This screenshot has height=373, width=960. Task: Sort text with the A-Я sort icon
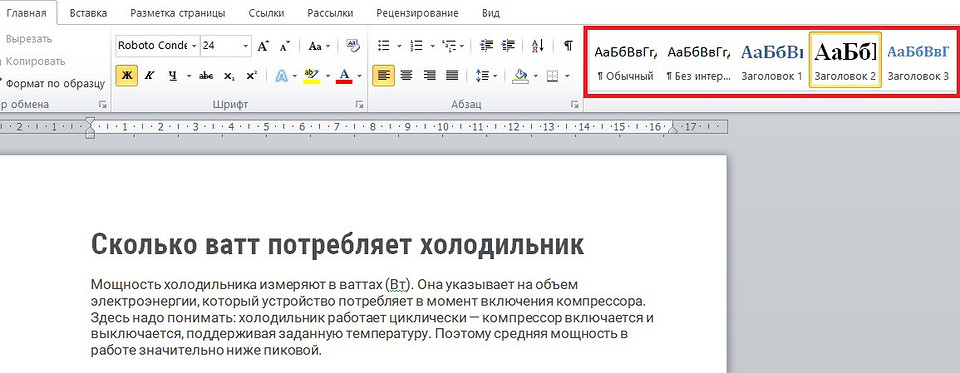538,45
